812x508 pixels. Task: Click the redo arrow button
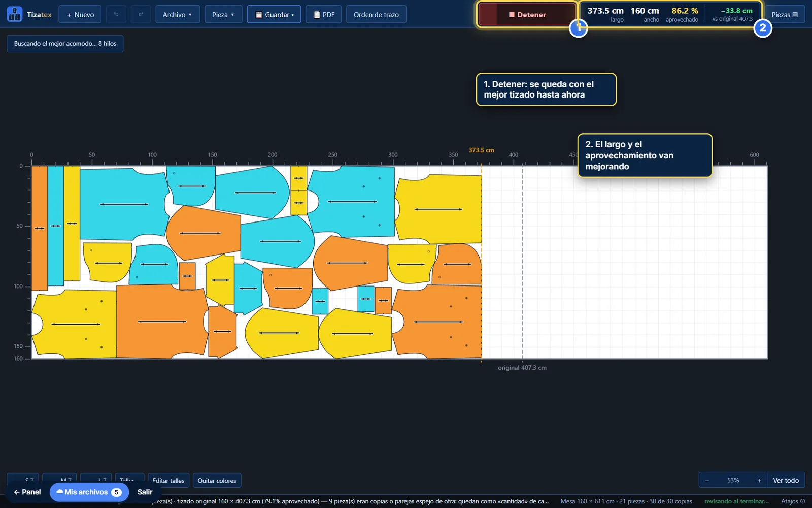[141, 14]
